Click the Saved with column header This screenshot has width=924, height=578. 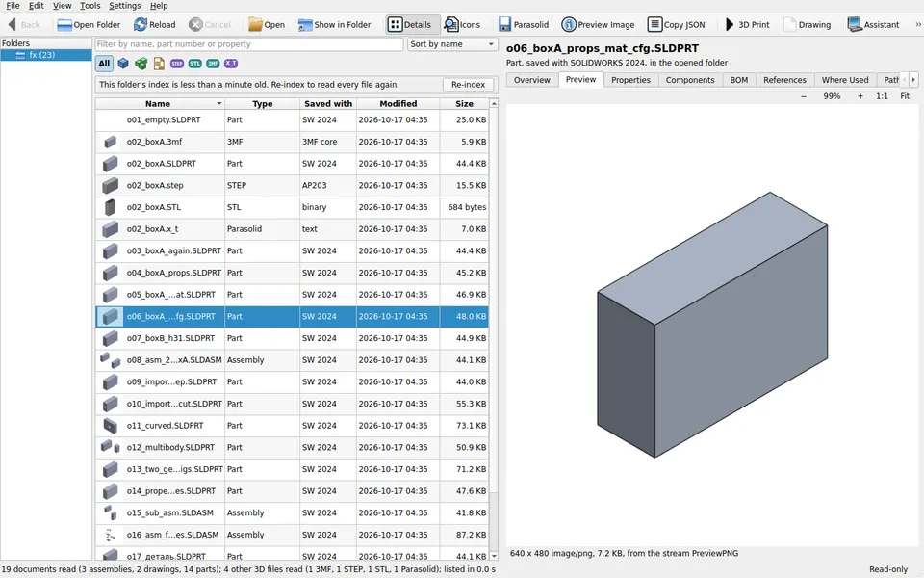click(328, 104)
